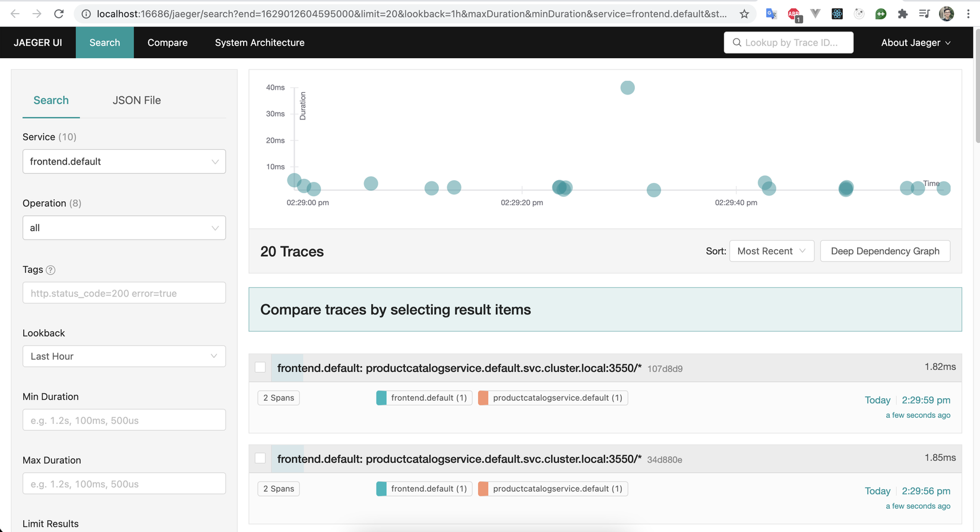Screen dimensions: 980x532
Task: Open the Chrome extensions puzzle icon
Action: (903, 14)
